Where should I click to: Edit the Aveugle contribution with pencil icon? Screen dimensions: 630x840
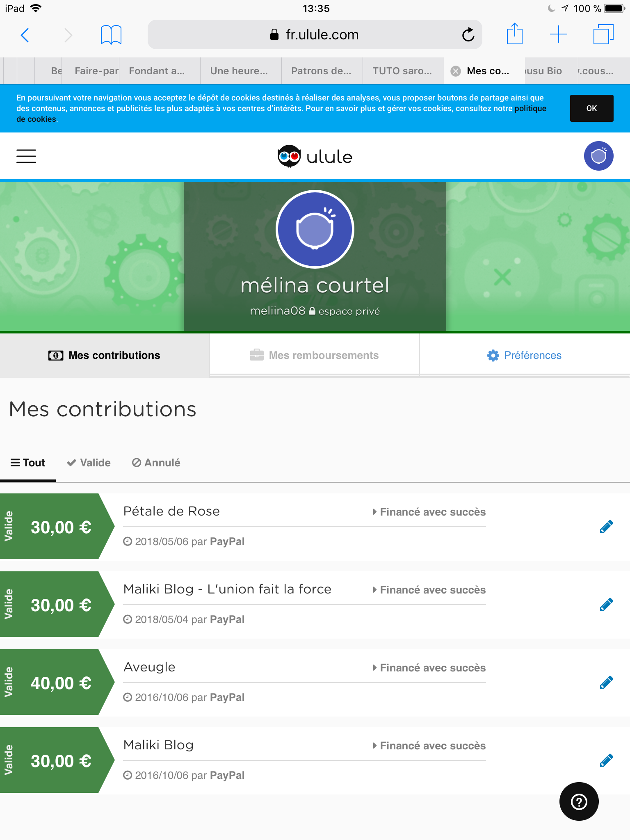click(x=606, y=682)
